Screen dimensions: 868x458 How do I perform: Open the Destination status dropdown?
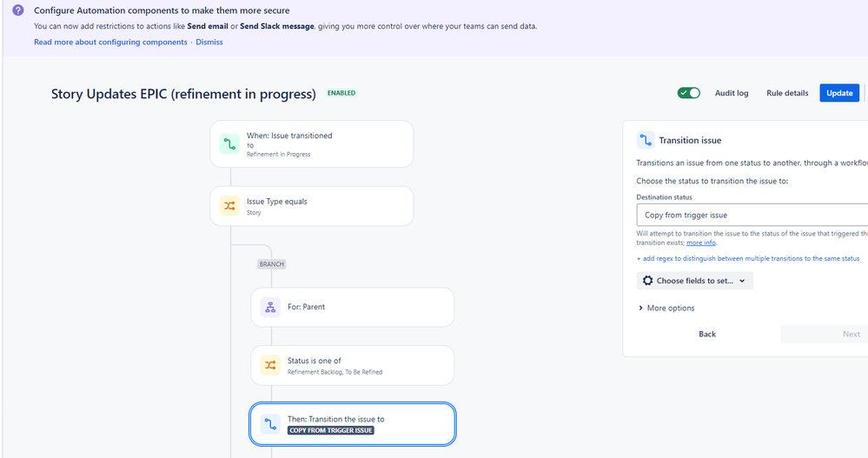tap(752, 215)
